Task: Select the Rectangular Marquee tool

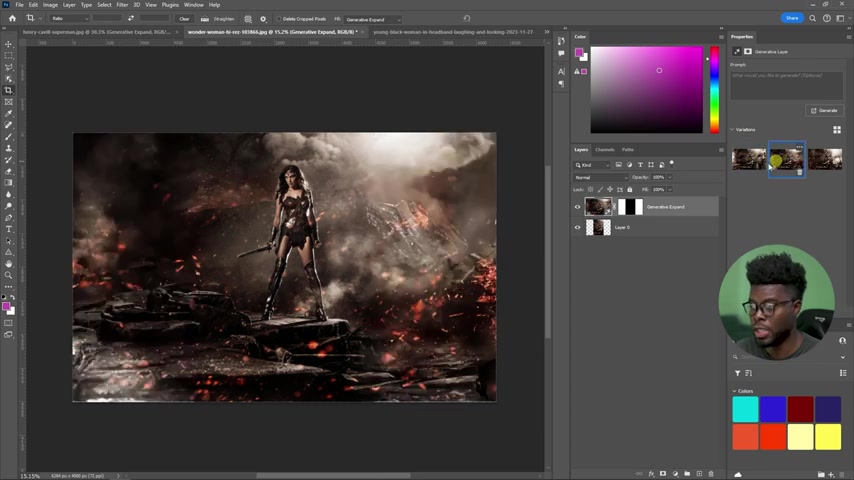Action: (8, 56)
